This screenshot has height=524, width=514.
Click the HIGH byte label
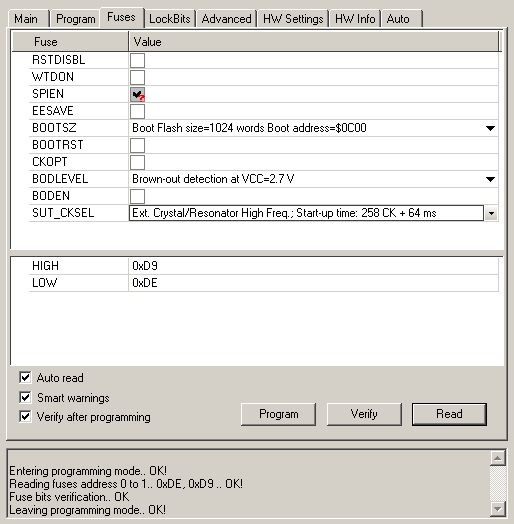click(x=45, y=266)
